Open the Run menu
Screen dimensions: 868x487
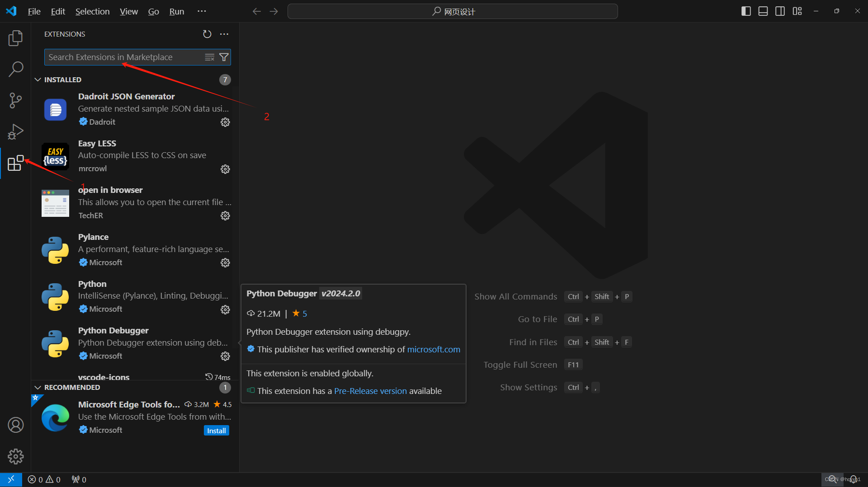177,11
